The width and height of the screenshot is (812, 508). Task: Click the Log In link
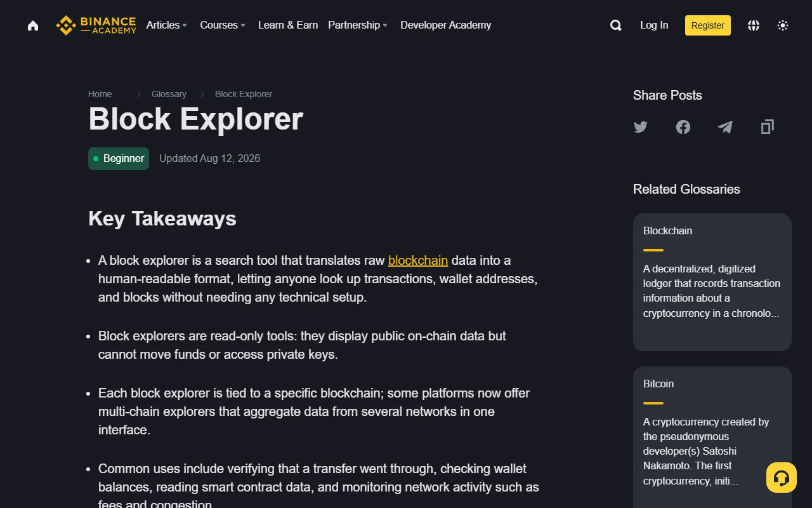(654, 25)
